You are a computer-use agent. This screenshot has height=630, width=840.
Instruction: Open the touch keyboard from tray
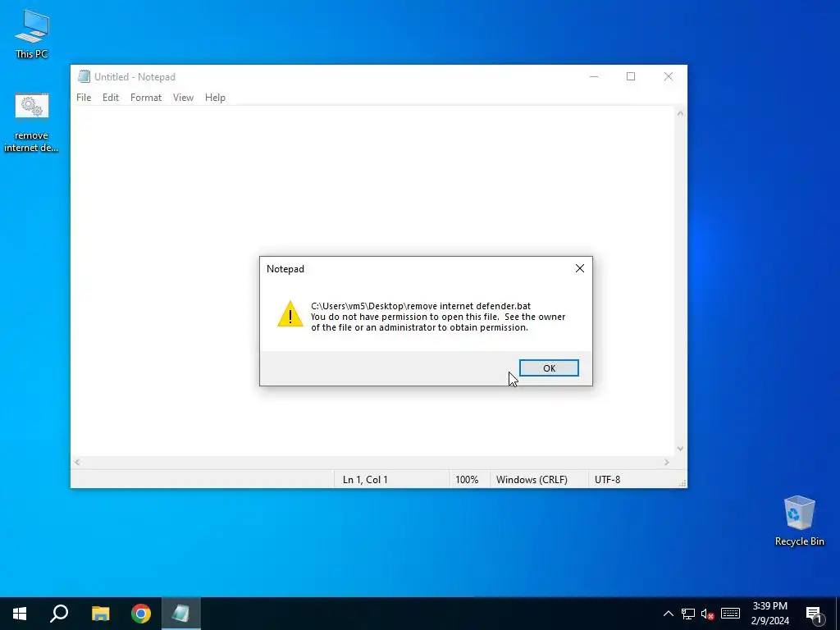click(x=730, y=614)
